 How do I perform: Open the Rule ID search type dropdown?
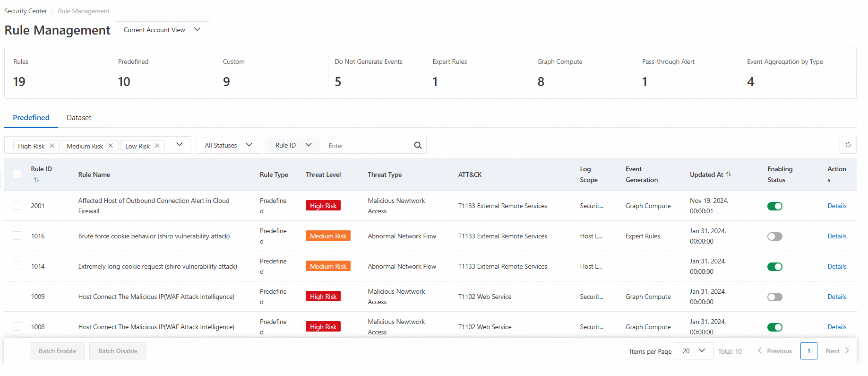pyautogui.click(x=293, y=146)
